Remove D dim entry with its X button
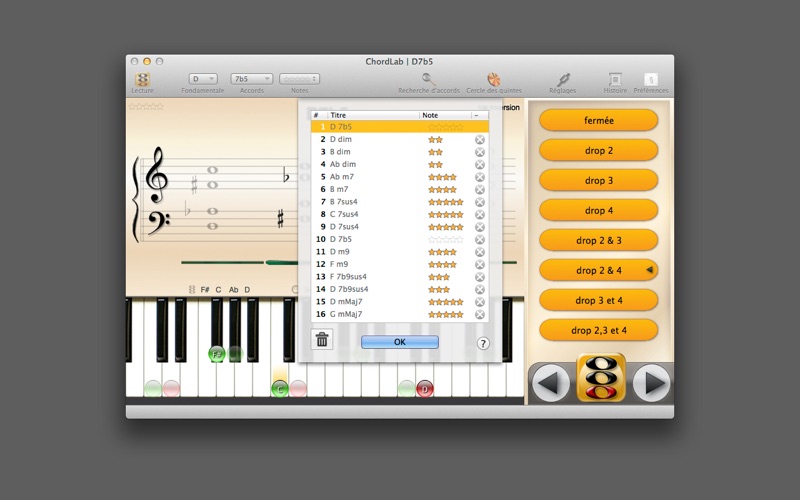800x500 pixels. pos(480,140)
